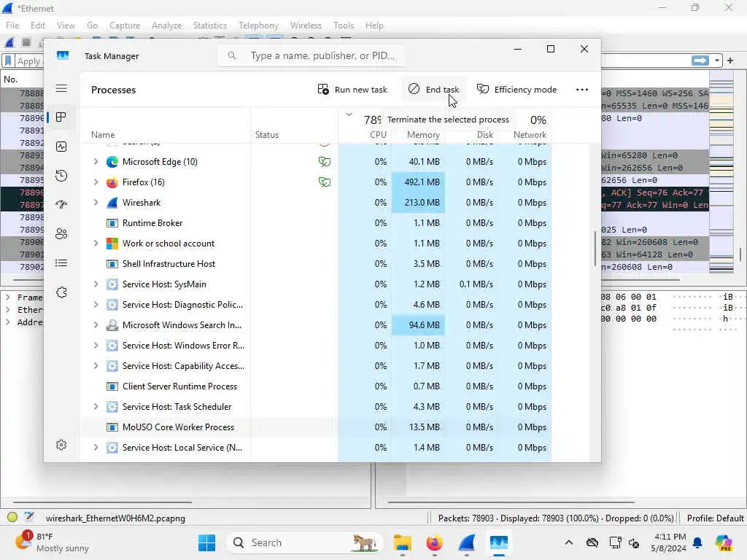Select Client Server Runtime Process row
747x560 pixels.
pos(317,386)
